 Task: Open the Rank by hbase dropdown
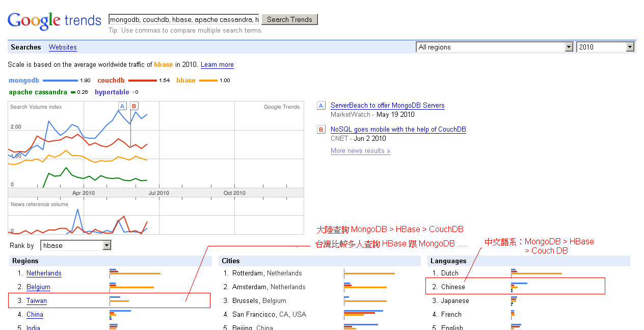point(76,245)
